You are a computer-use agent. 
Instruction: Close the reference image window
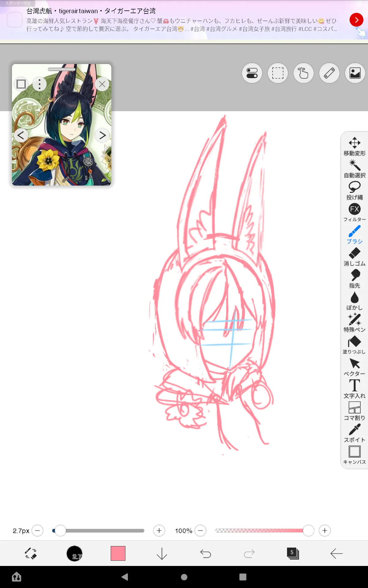coord(102,84)
